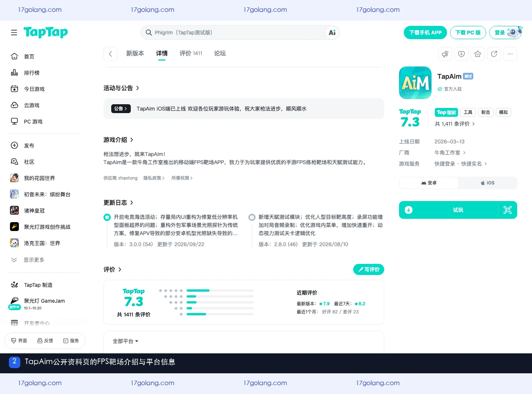This screenshot has width=532, height=394.
Task: Click the TapAim app icon
Action: click(415, 83)
